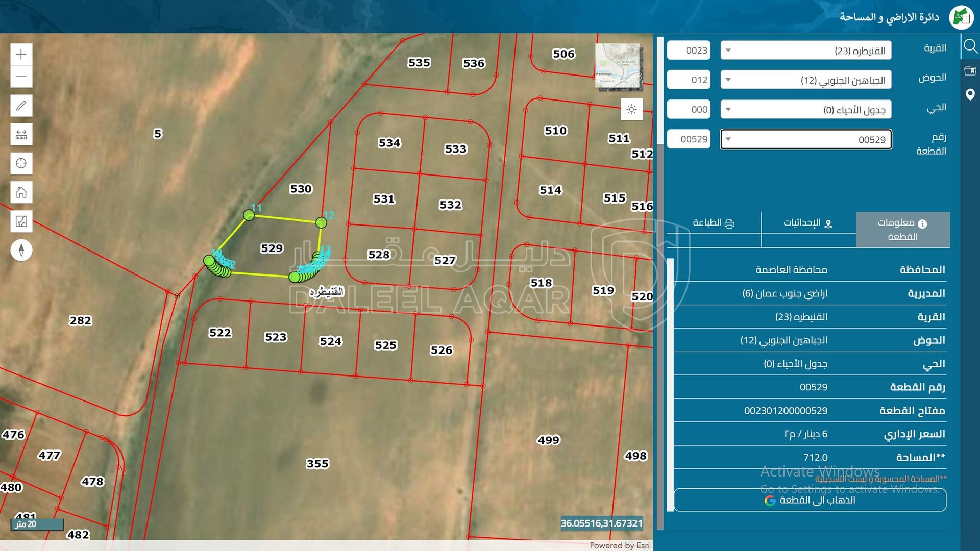Select the pencil draw tool
980x551 pixels.
pos(21,106)
